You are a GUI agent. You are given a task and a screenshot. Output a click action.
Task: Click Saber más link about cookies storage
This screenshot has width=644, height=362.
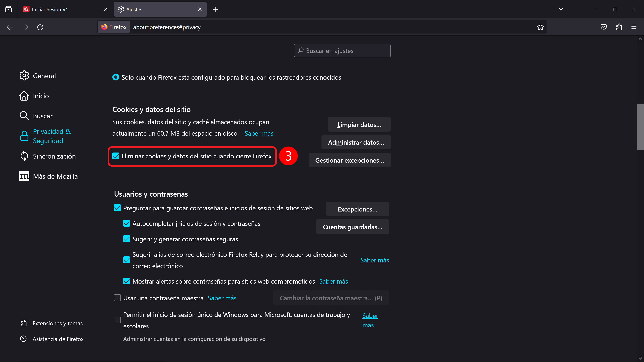click(x=259, y=133)
